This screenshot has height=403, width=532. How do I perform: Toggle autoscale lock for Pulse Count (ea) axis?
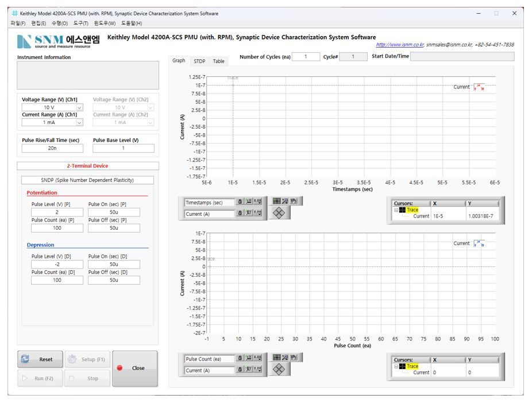[240, 359]
